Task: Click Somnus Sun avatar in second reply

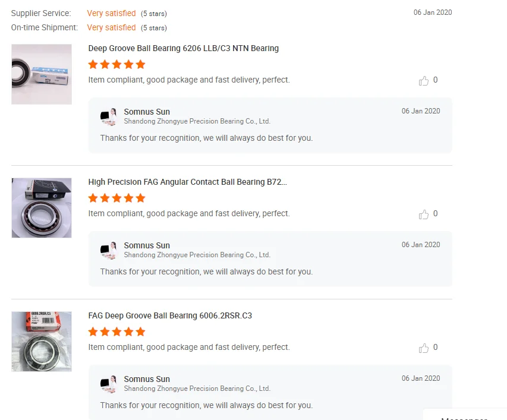Action: 108,251
